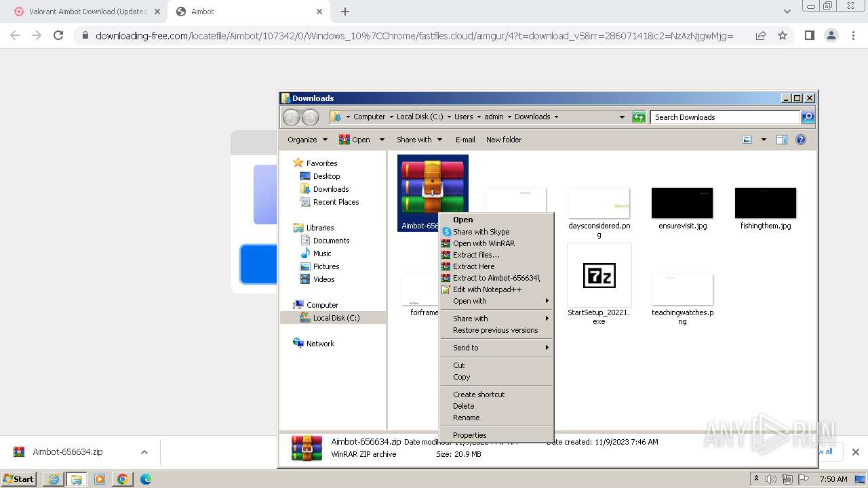Choose Edit with Notepad++
The image size is (868, 488).
[496, 289]
